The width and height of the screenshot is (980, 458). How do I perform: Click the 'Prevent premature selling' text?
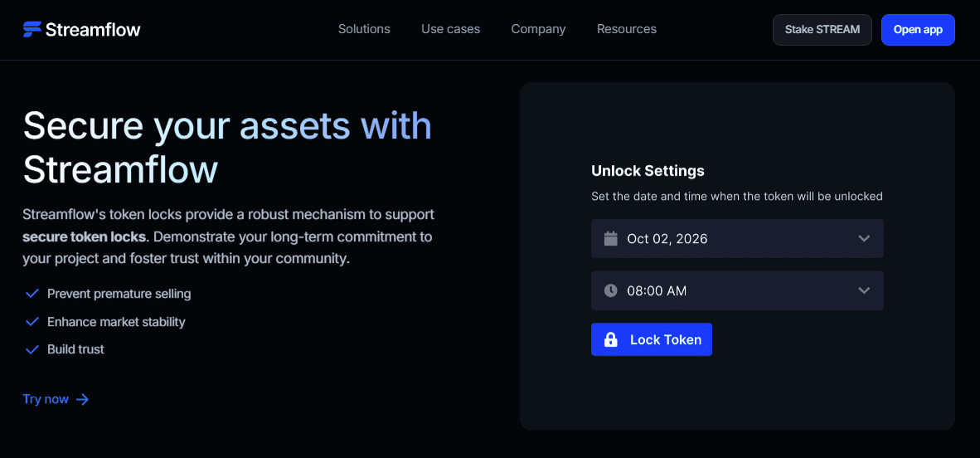119,294
